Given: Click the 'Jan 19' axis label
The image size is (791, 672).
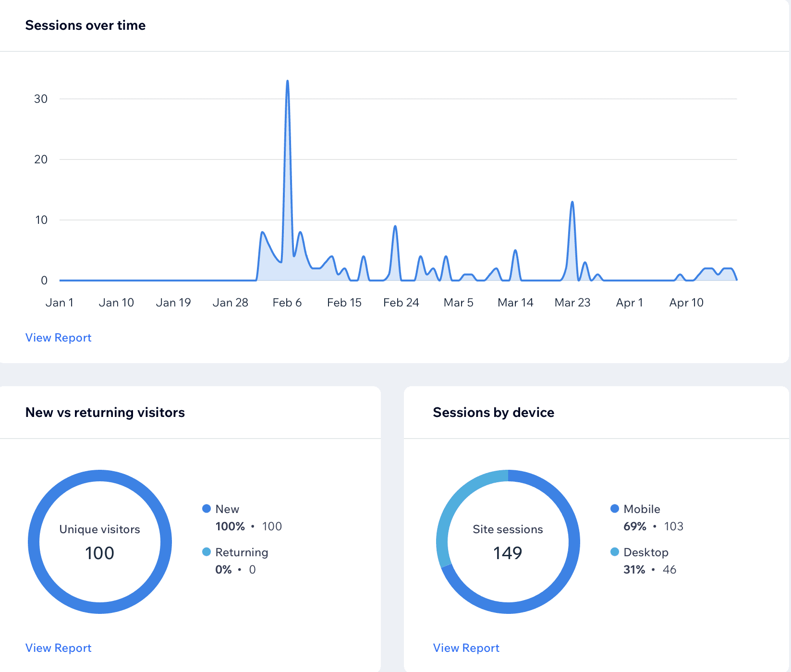Looking at the screenshot, I should click(x=173, y=303).
